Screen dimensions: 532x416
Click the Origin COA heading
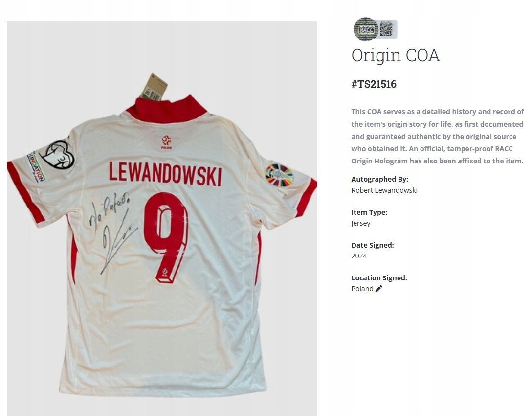pyautogui.click(x=395, y=55)
